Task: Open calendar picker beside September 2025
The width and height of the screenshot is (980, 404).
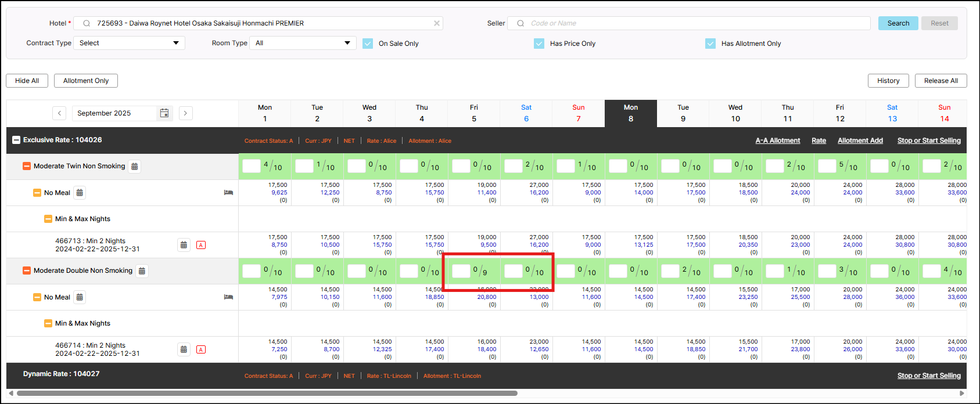Action: point(164,113)
